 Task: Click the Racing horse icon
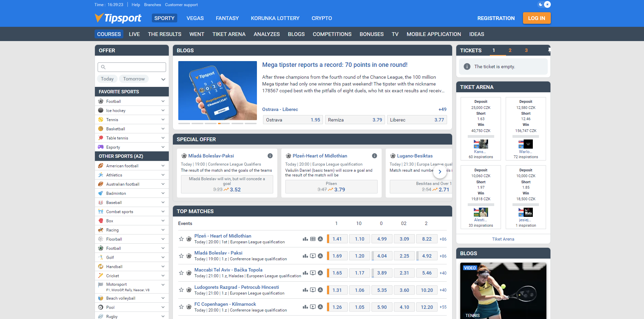[x=101, y=230]
